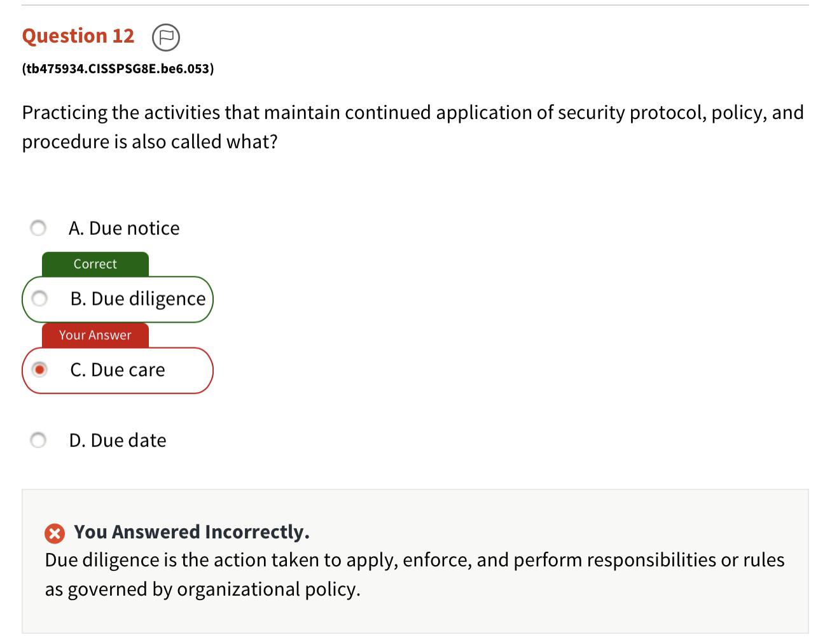The image size is (818, 644).
Task: Select radio button for answer A Due notice
Action: point(38,227)
